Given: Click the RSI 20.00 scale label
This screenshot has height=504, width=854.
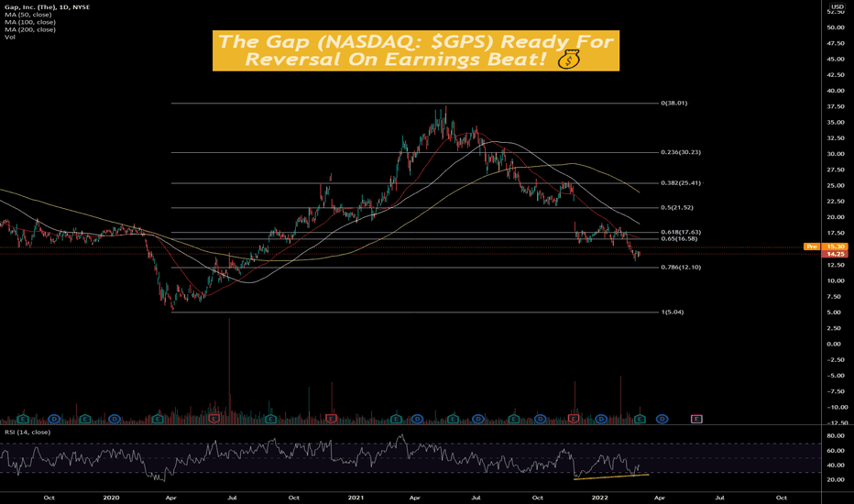Looking at the screenshot, I should click(836, 480).
